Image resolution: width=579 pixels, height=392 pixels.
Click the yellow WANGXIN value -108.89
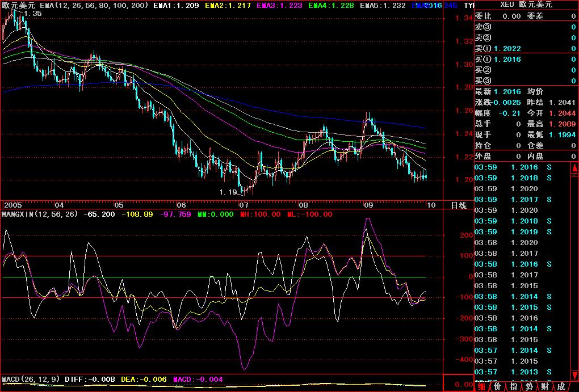pos(137,214)
